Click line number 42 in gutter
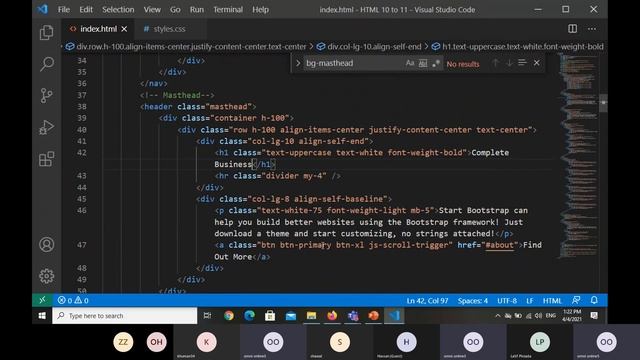Viewport: 640px width, 360px height. [82, 153]
